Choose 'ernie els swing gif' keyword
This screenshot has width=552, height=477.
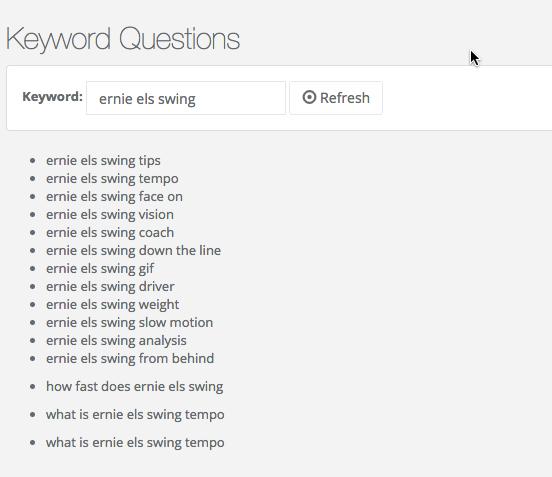click(100, 268)
